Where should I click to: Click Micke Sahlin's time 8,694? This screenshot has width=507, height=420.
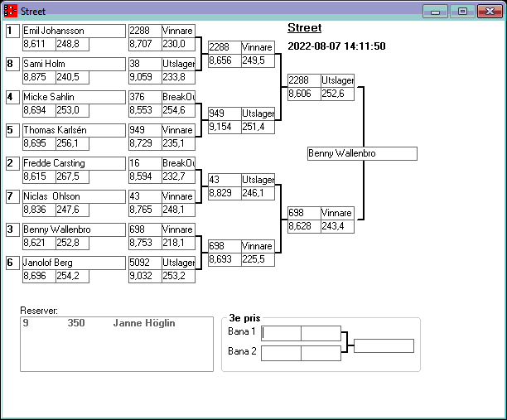(x=39, y=110)
